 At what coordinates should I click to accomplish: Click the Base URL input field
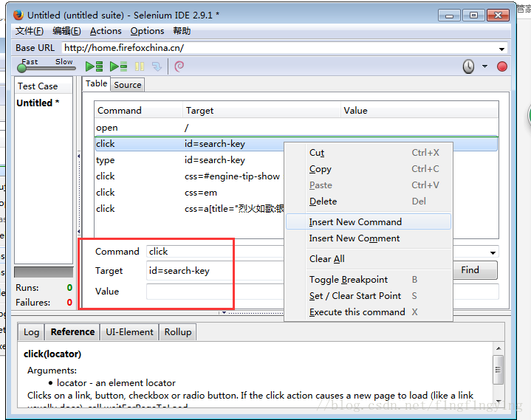coord(279,48)
